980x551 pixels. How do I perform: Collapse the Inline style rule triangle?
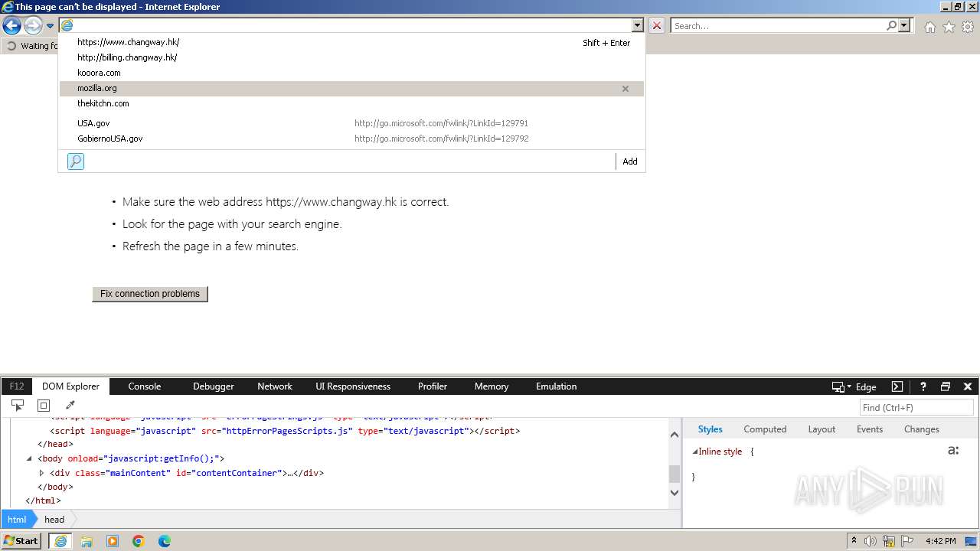(695, 452)
